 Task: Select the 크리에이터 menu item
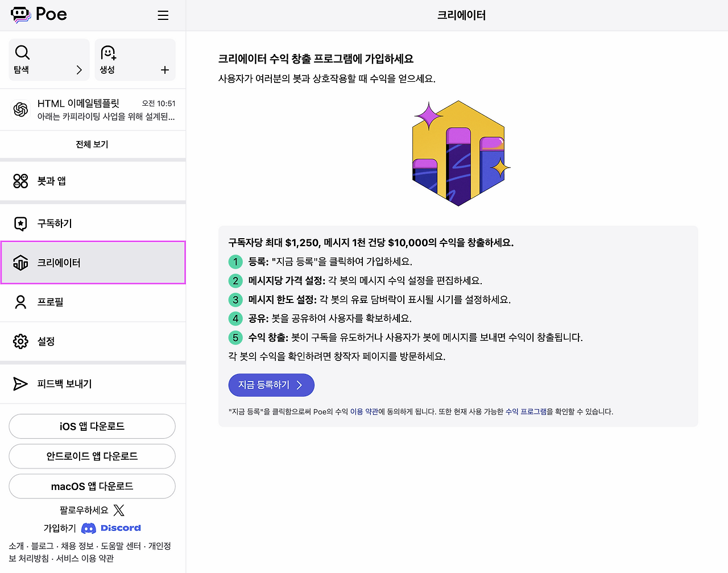click(x=93, y=263)
